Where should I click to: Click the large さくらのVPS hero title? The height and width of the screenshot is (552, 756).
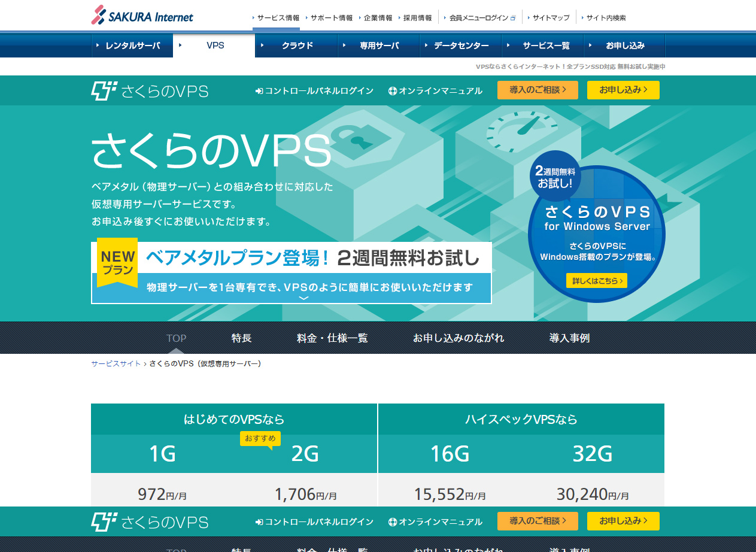(x=211, y=150)
